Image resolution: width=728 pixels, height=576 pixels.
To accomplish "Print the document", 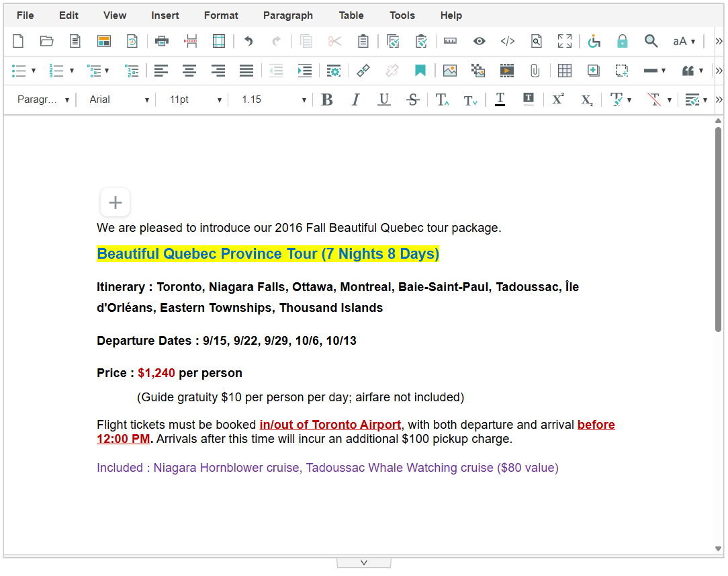I will (162, 42).
